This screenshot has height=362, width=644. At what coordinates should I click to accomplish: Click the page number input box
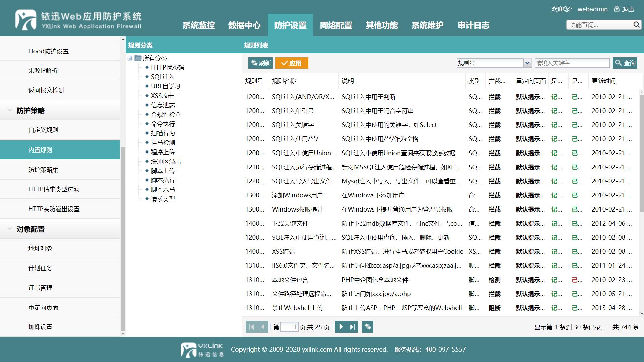click(289, 327)
